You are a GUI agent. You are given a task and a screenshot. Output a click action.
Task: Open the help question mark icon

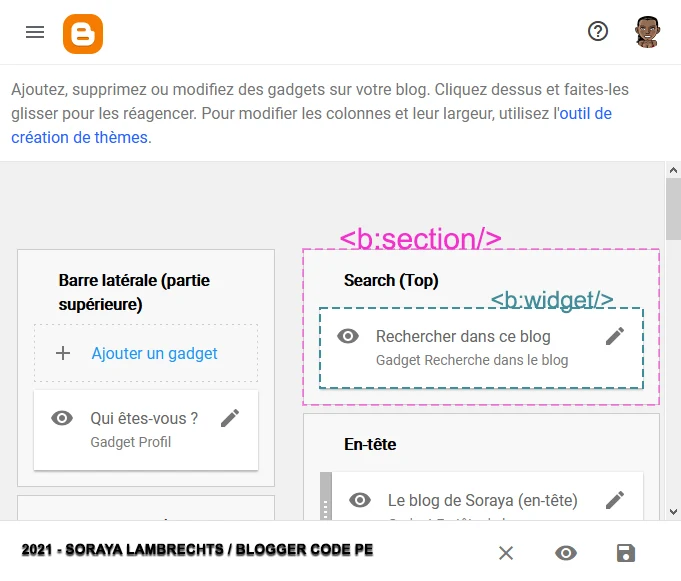pos(598,31)
